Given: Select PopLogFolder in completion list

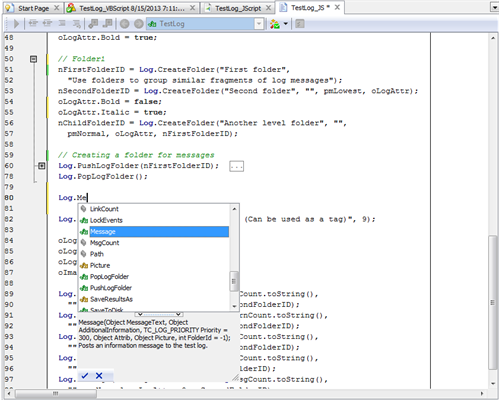Looking at the screenshot, I should [x=109, y=277].
